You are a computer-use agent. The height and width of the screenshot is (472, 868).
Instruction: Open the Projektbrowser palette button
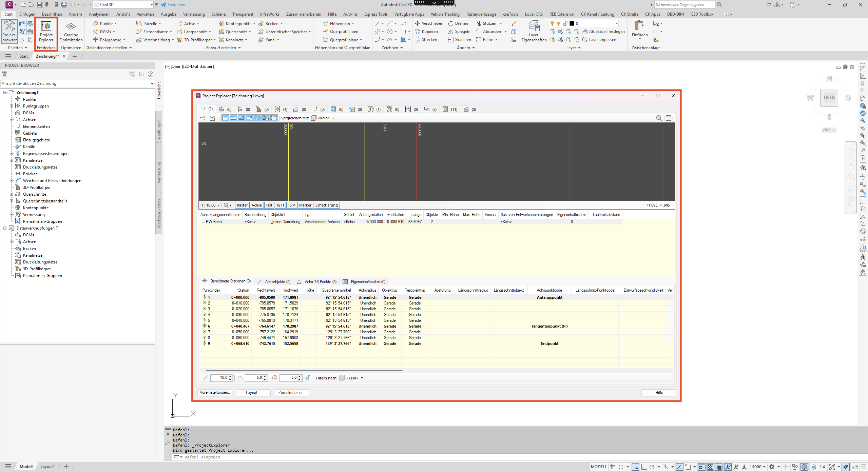click(9, 32)
